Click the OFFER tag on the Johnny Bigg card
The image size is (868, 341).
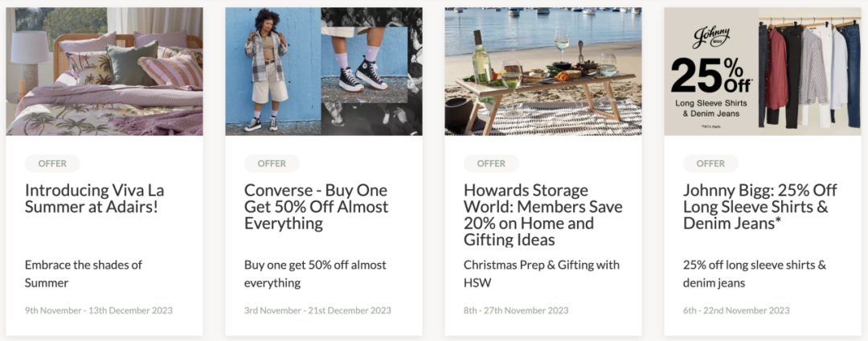coord(710,163)
